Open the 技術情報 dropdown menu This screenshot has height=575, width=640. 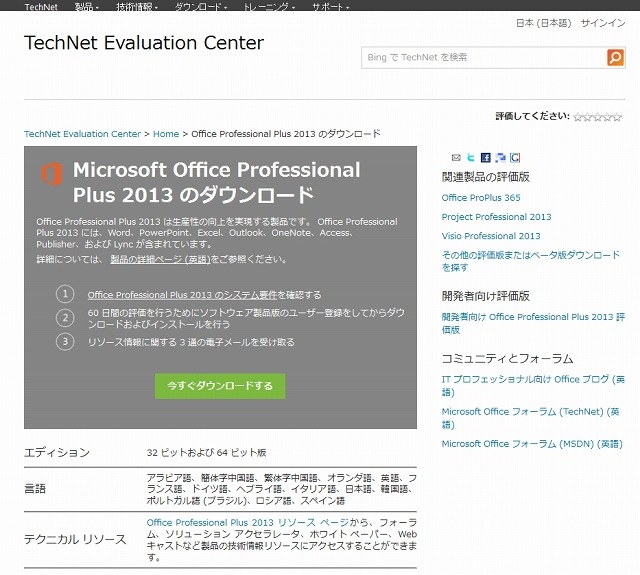pyautogui.click(x=137, y=7)
